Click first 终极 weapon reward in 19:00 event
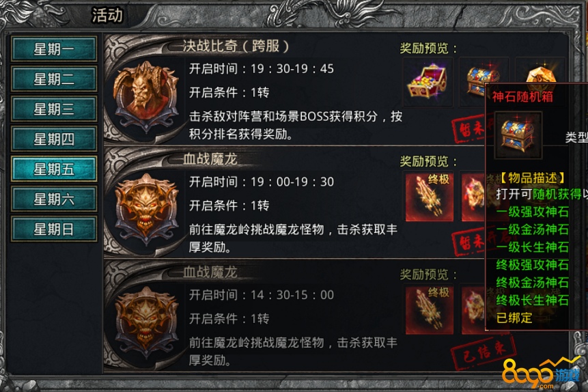588x392 pixels. click(x=430, y=196)
